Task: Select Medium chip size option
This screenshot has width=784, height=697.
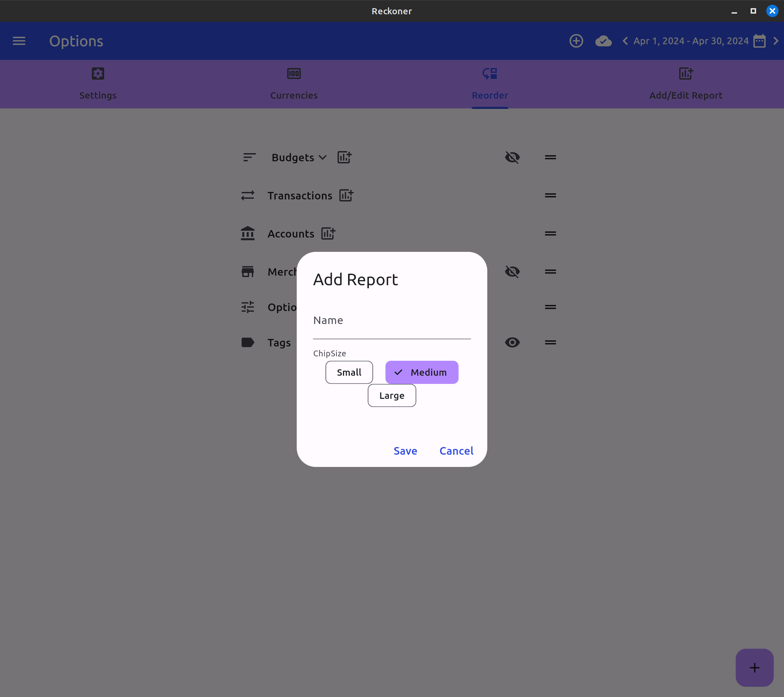Action: 422,372
